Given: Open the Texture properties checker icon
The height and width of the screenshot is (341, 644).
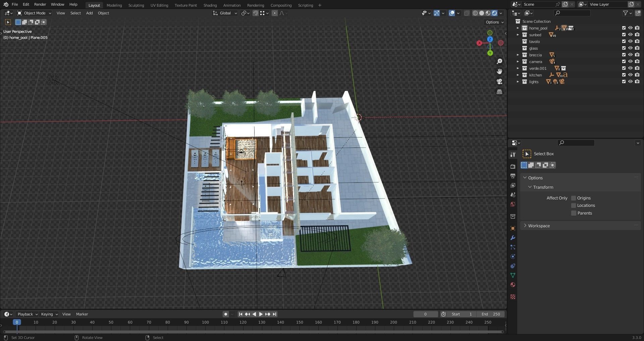Looking at the screenshot, I should 513,297.
